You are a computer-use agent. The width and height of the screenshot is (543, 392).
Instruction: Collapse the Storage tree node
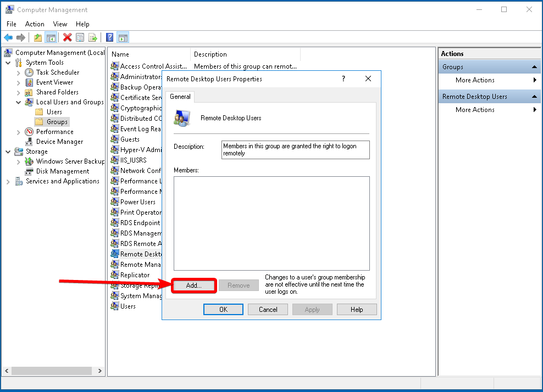[x=8, y=152]
